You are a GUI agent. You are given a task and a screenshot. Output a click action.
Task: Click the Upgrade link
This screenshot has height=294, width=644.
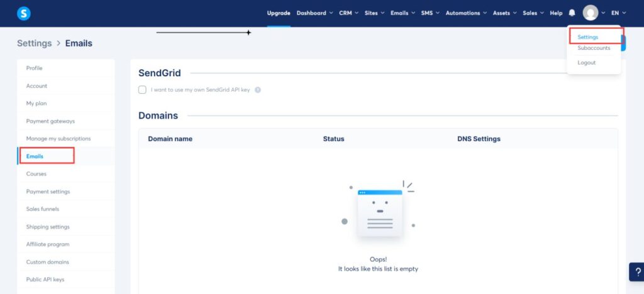279,13
